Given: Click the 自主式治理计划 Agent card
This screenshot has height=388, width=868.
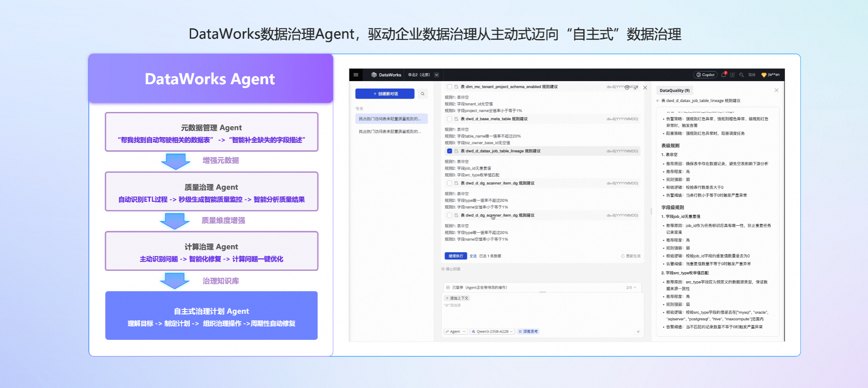Looking at the screenshot, I should pyautogui.click(x=212, y=316).
